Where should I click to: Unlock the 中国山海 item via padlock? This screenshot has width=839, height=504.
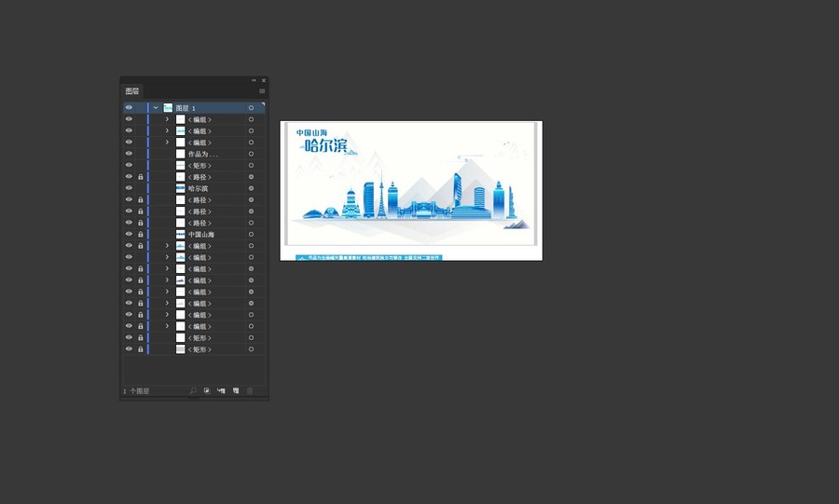[141, 234]
